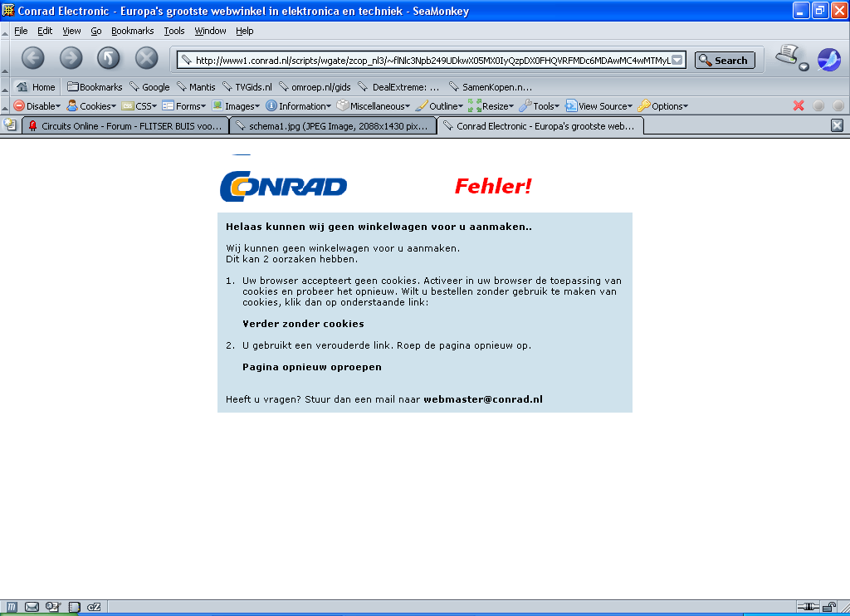Open the Go menu
850x616 pixels.
click(96, 31)
